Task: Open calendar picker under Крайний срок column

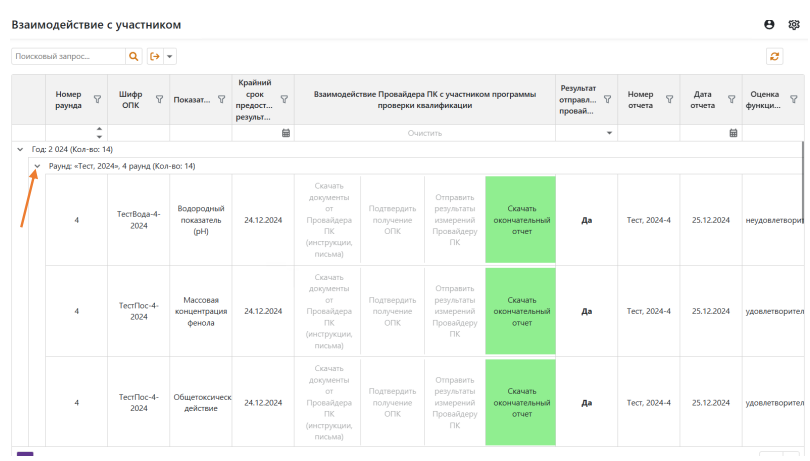Action: tap(286, 132)
